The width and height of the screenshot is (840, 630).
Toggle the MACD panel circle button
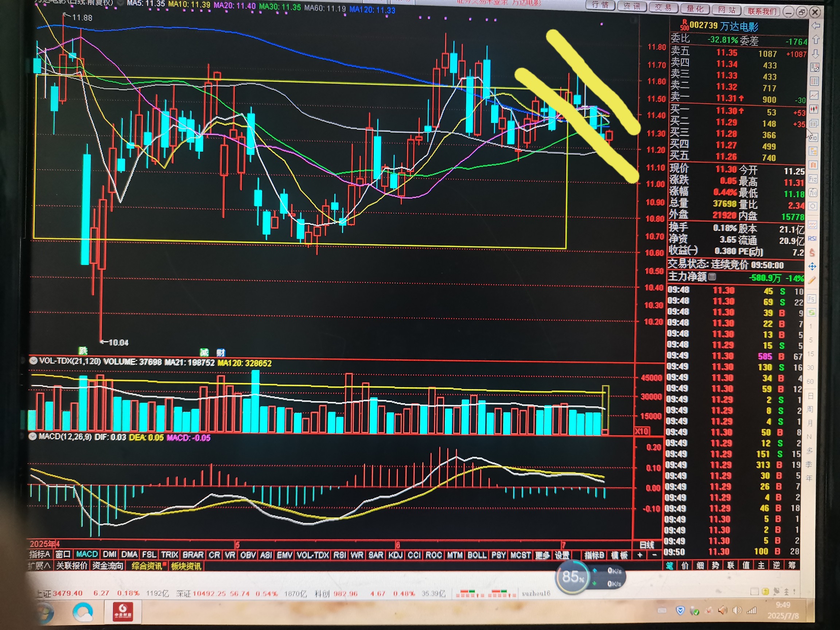[33, 436]
